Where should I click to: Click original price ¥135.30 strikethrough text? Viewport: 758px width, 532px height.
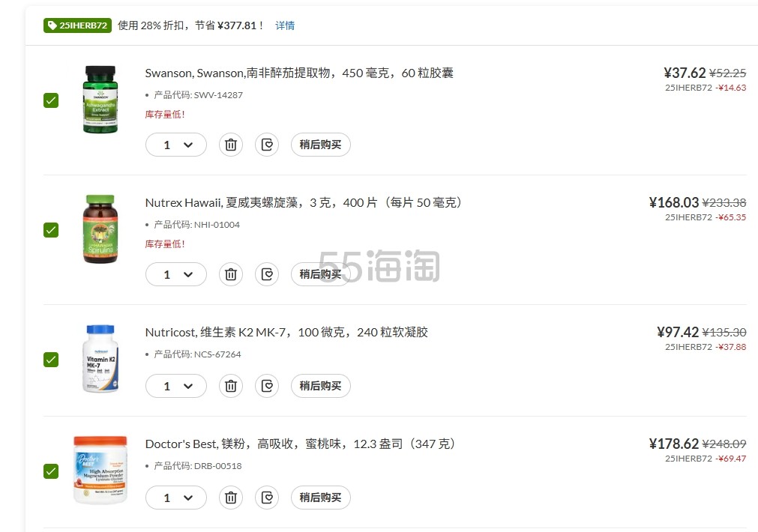point(724,333)
